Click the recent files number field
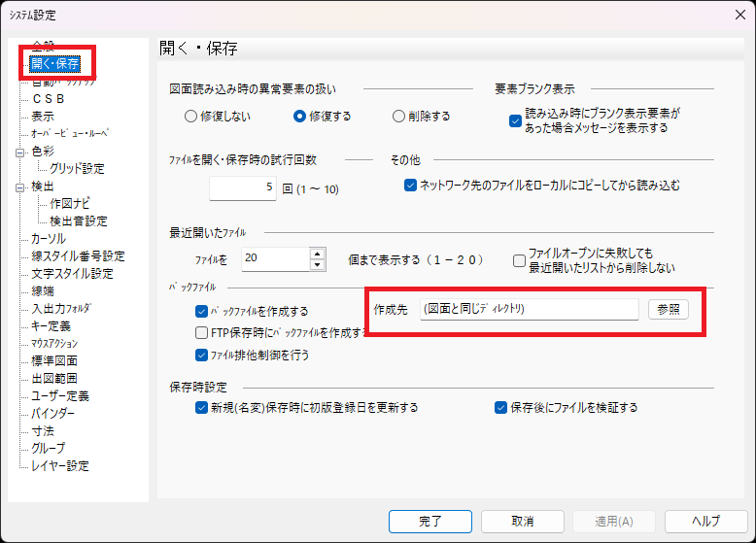This screenshot has width=756, height=543. tap(276, 259)
